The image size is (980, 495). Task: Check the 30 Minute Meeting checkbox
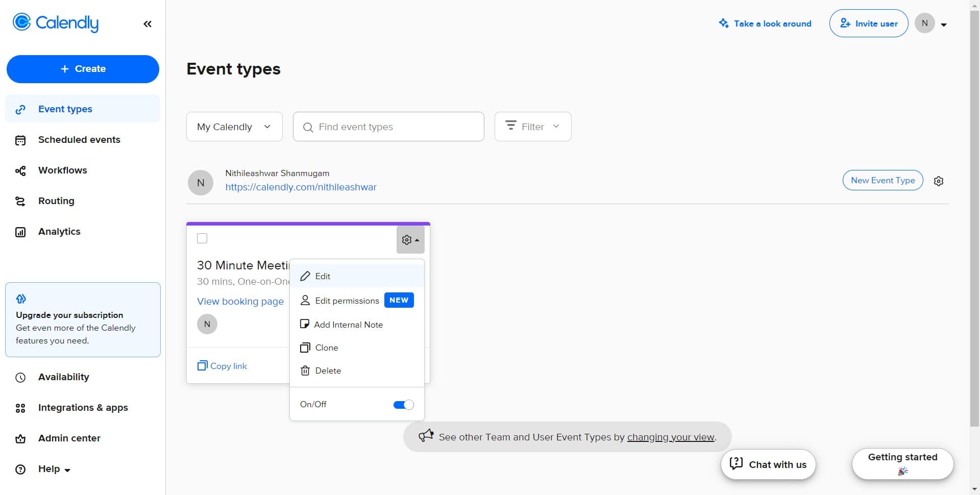coord(202,238)
